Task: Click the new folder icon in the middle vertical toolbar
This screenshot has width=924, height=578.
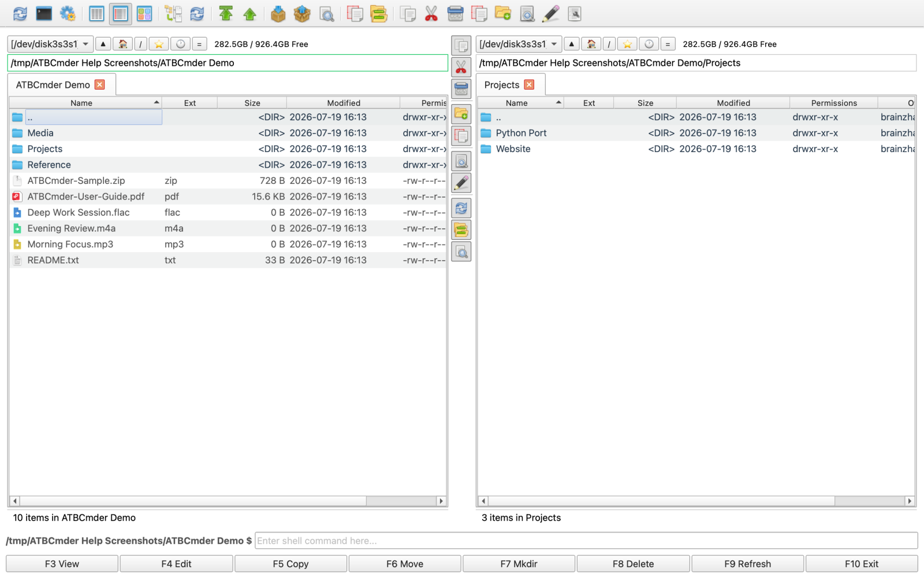Action: [461, 114]
